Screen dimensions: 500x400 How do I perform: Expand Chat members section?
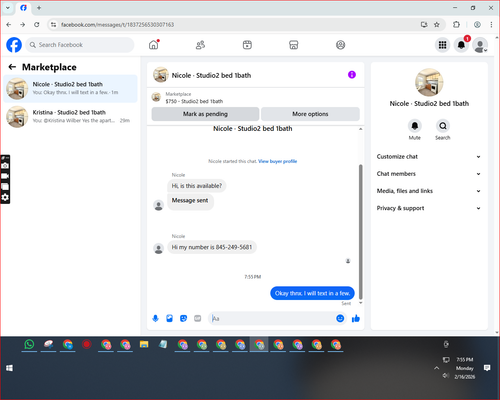429,174
